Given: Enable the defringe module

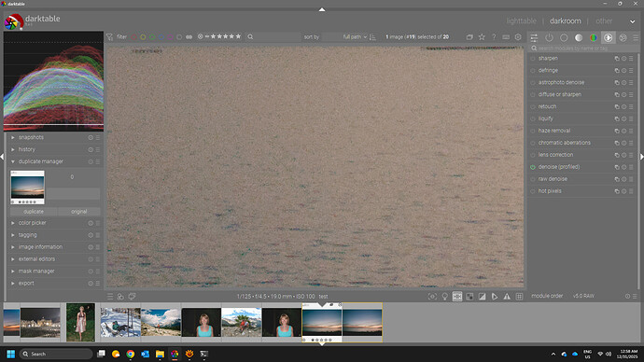Looking at the screenshot, I should pos(533,71).
